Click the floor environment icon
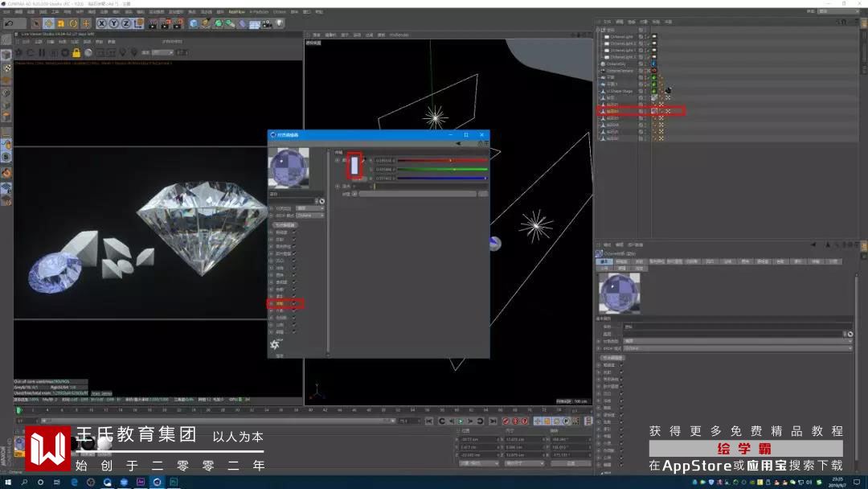The width and height of the screenshot is (868, 489). point(255,24)
